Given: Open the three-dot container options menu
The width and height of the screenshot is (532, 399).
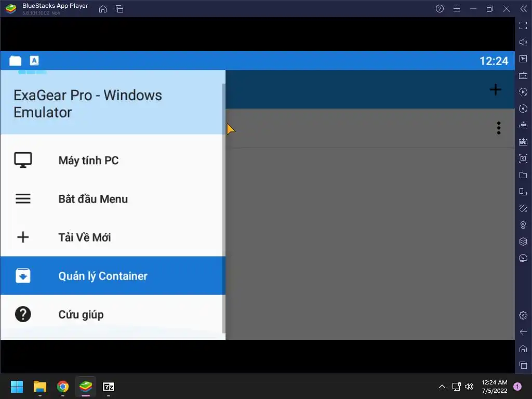Looking at the screenshot, I should [499, 128].
